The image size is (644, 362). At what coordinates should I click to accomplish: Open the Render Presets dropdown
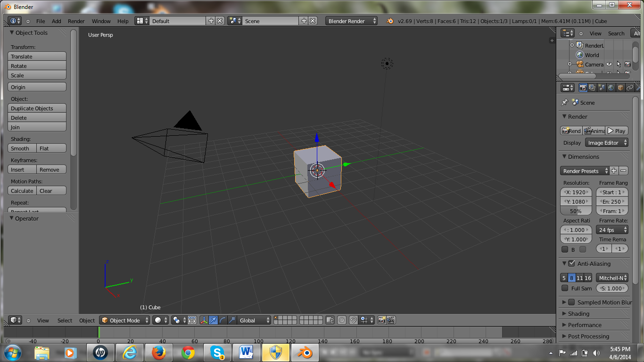tap(585, 171)
